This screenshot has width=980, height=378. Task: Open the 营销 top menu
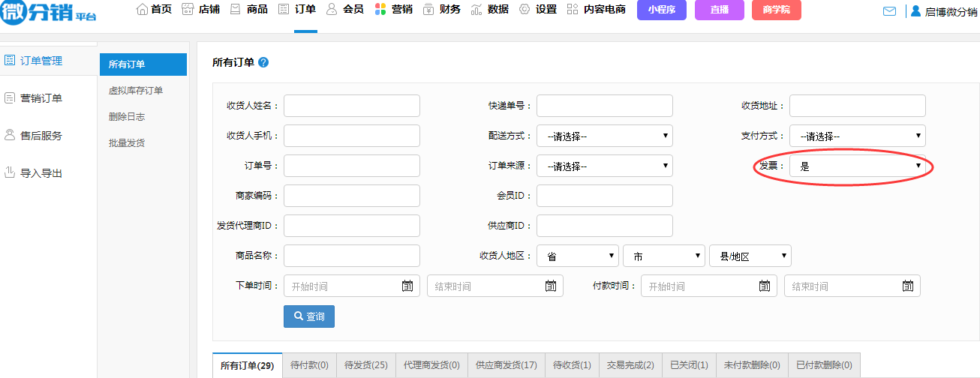pyautogui.click(x=394, y=10)
